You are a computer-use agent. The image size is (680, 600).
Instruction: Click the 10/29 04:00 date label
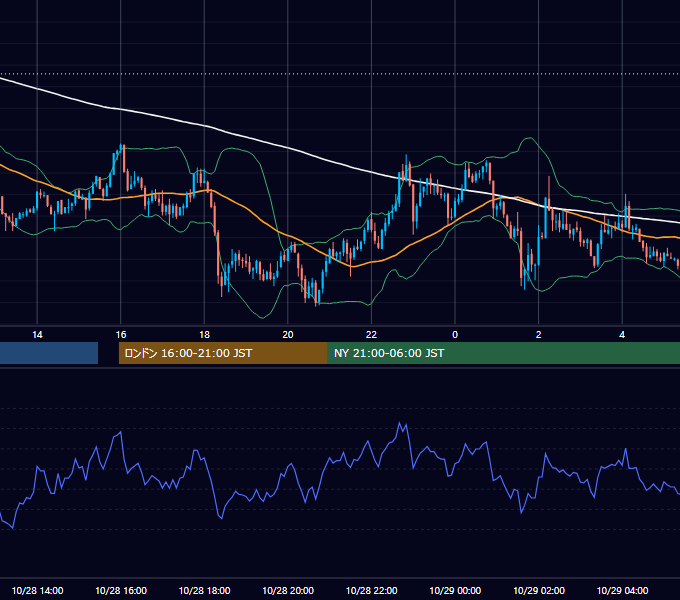coord(622,590)
